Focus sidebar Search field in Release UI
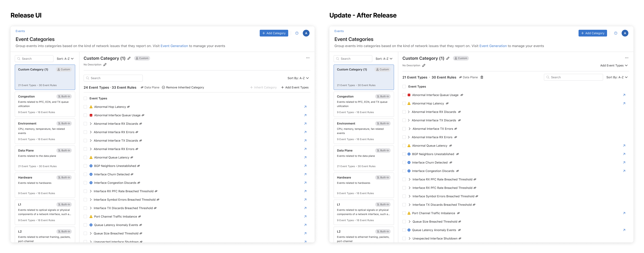Viewport: 644px width, 253px height. click(34, 59)
